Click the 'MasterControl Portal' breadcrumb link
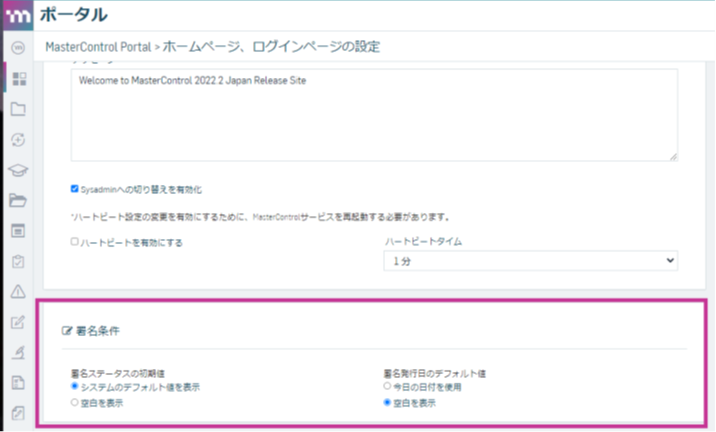 click(98, 47)
